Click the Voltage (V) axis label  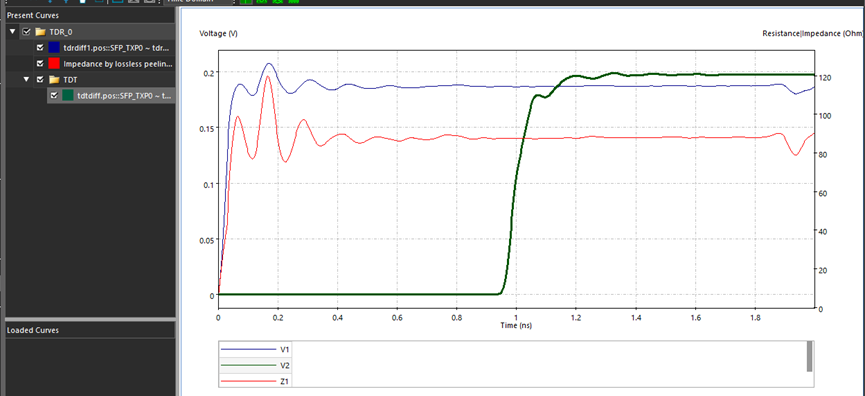(218, 34)
